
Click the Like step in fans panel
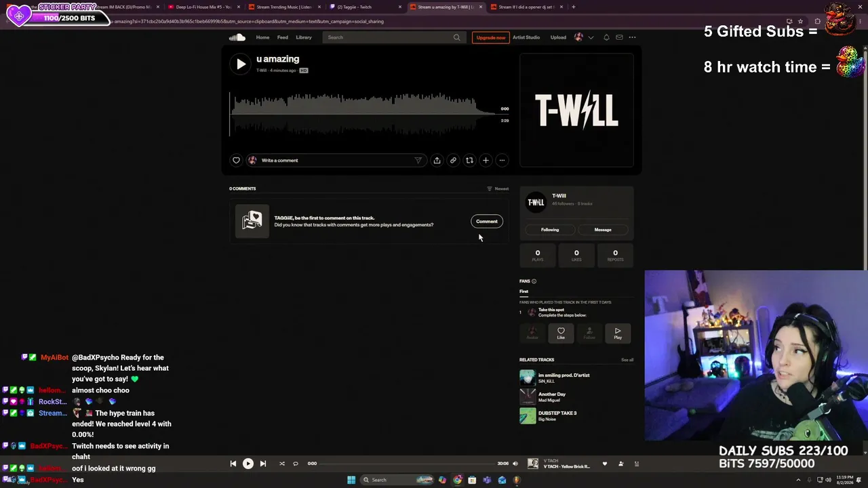[x=561, y=333]
